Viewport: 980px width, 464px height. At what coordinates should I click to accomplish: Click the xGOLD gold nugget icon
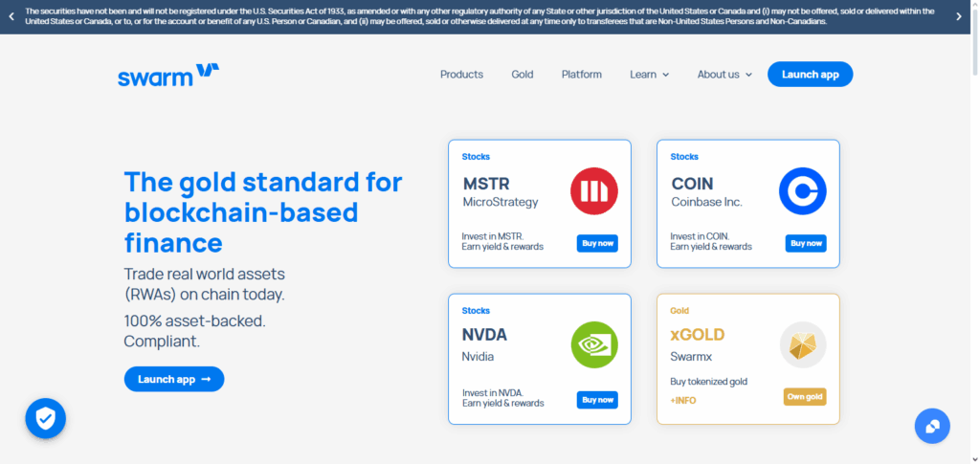[803, 344]
